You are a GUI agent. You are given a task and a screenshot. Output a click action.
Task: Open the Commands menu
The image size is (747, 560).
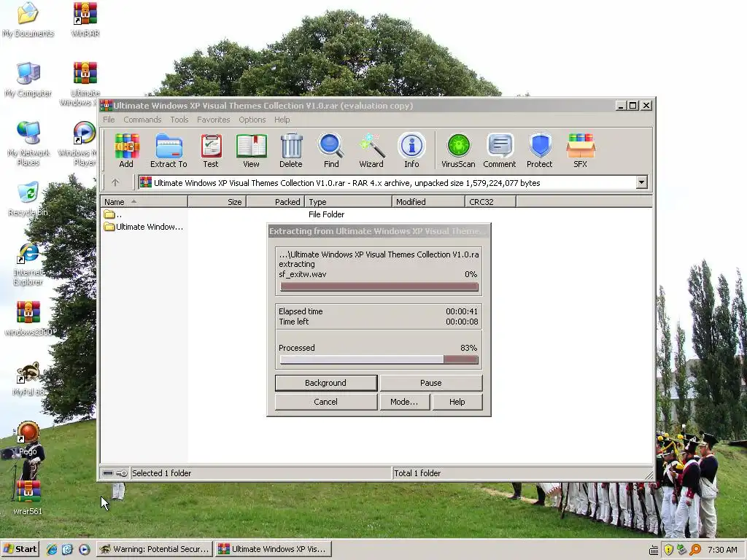tap(142, 120)
